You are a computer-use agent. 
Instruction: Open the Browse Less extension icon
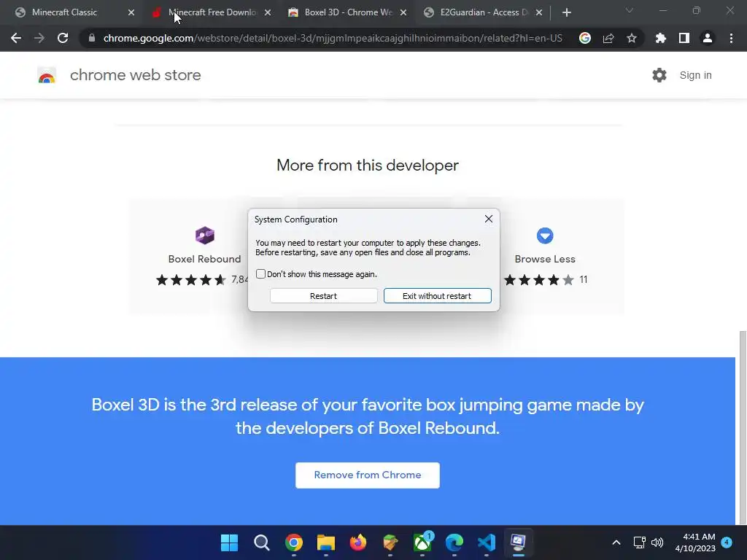[545, 236]
